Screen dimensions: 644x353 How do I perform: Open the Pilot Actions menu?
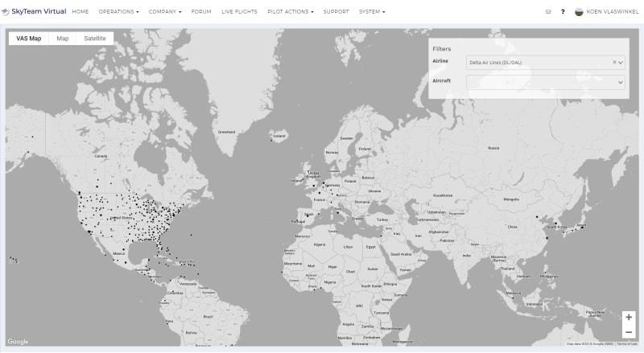click(x=291, y=12)
